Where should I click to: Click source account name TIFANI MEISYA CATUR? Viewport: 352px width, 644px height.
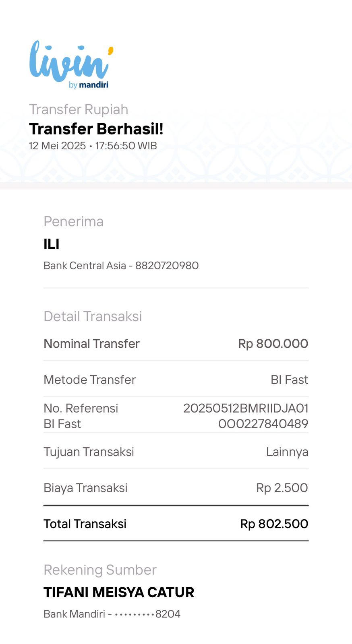[x=119, y=592]
